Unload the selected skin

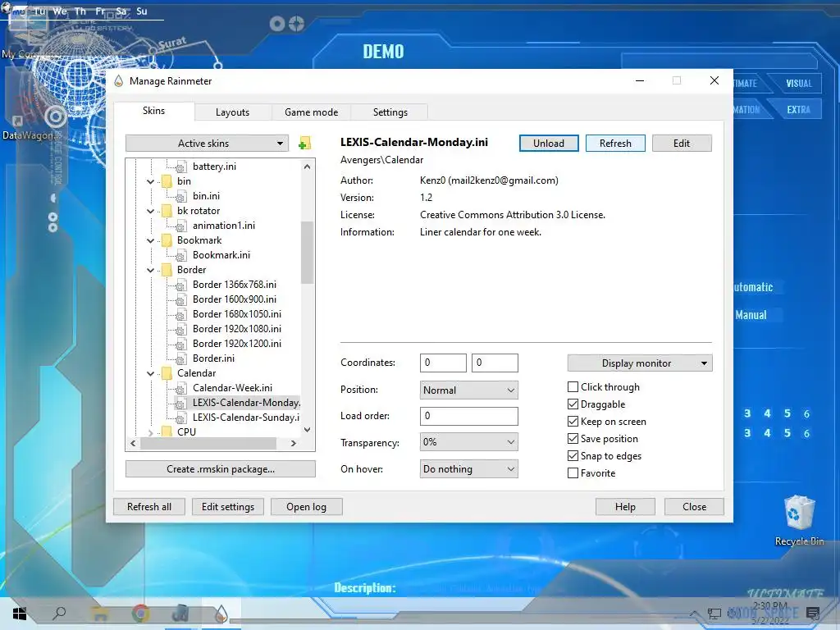549,143
